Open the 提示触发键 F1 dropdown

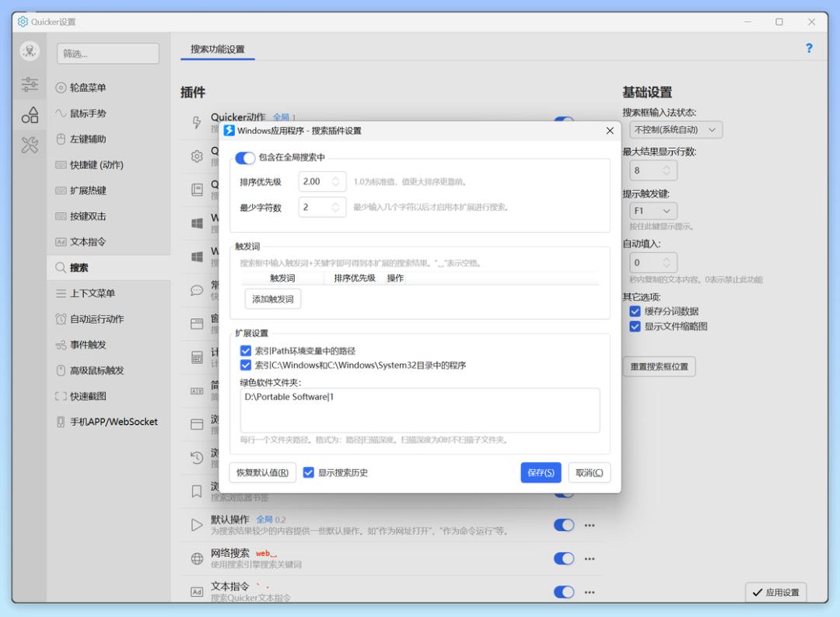click(653, 211)
